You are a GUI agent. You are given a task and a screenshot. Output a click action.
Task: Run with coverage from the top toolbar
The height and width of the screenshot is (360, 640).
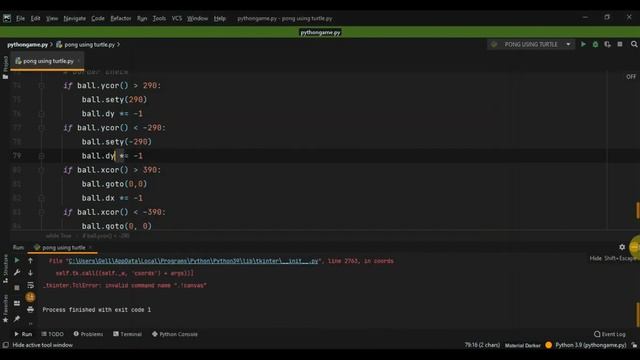(x=608, y=44)
